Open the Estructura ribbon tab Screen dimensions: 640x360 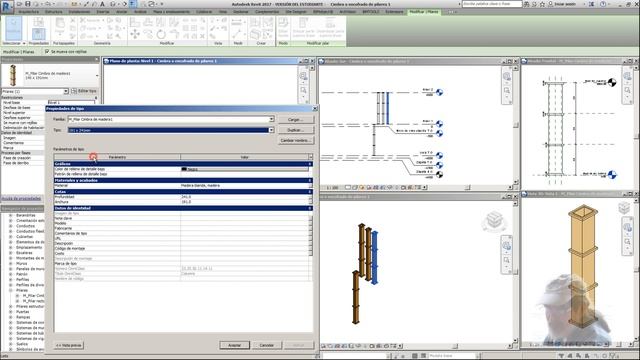pyautogui.click(x=53, y=12)
